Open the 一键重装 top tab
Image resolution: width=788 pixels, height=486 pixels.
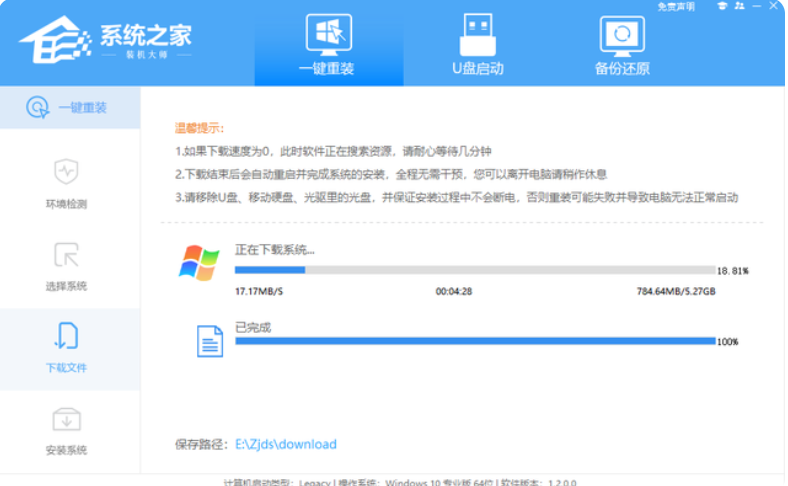point(329,43)
